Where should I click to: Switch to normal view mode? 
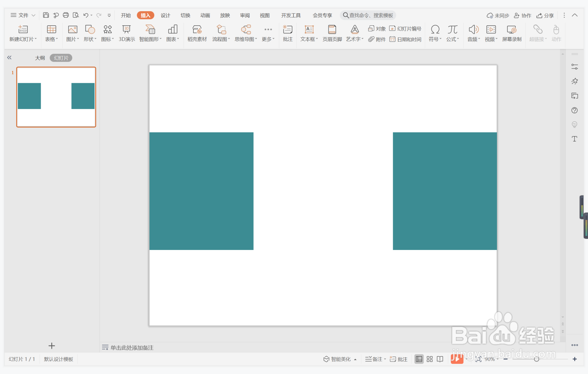[x=419, y=359]
